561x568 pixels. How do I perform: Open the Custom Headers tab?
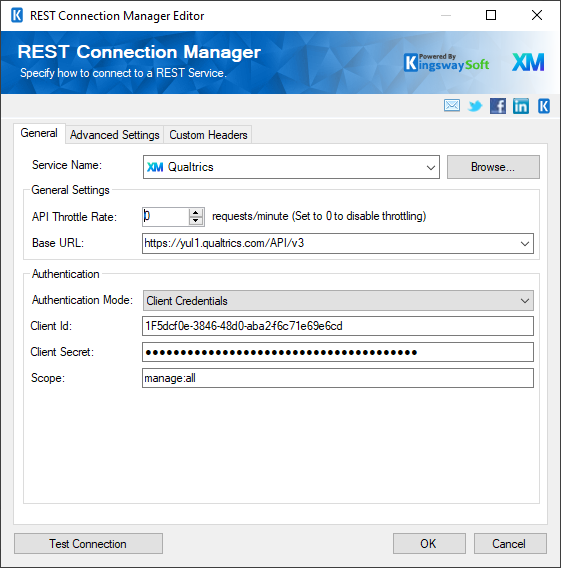click(x=208, y=135)
